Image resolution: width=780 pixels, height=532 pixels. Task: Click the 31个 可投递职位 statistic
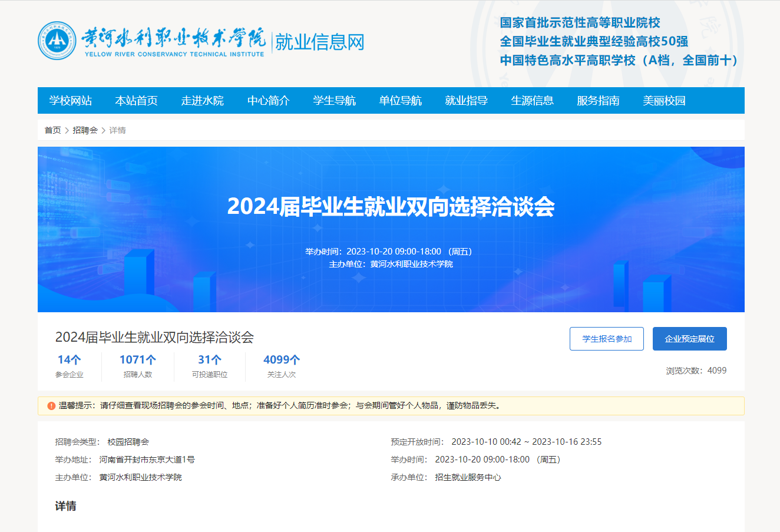tap(210, 366)
